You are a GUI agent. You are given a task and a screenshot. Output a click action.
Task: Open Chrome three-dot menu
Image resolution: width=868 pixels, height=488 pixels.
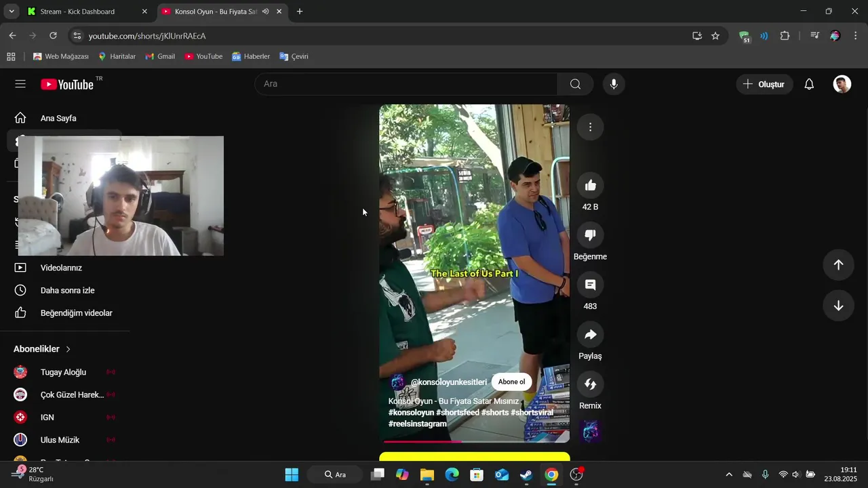click(855, 36)
